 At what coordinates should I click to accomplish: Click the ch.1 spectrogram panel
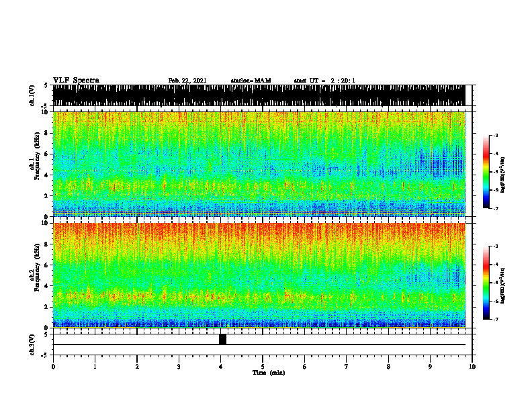[259, 164]
